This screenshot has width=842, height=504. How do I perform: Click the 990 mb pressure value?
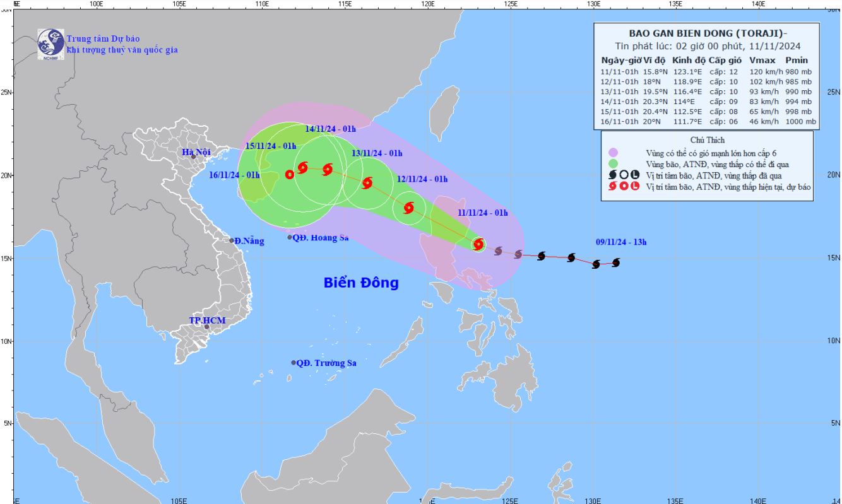800,92
